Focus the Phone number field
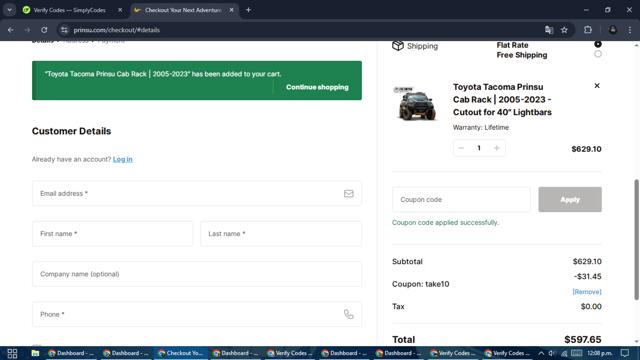640x360 pixels. pos(197,314)
